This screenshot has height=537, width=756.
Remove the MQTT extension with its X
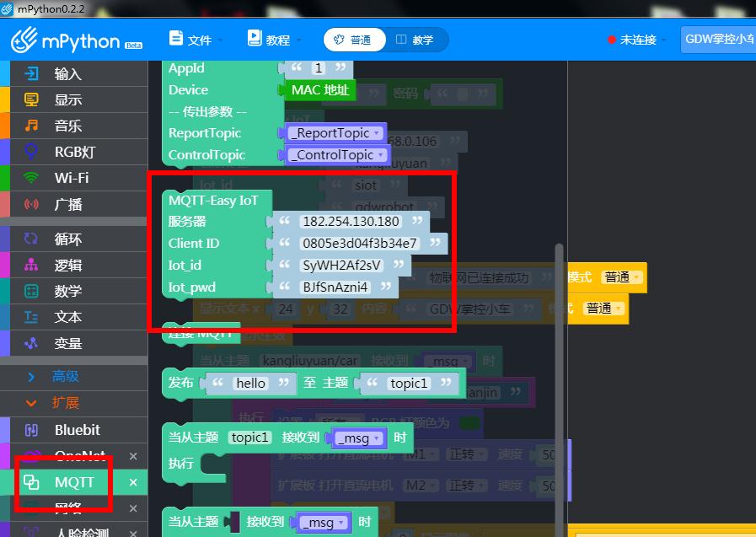[x=133, y=482]
